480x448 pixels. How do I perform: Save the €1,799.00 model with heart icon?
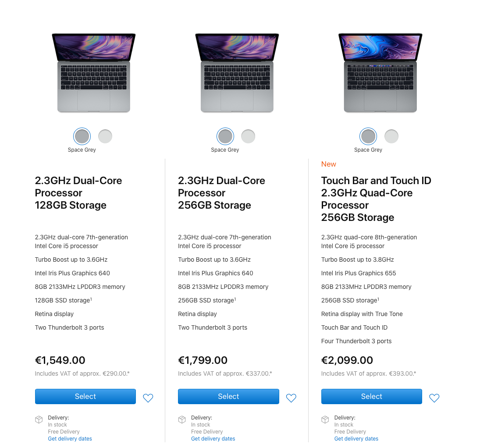coord(291,398)
